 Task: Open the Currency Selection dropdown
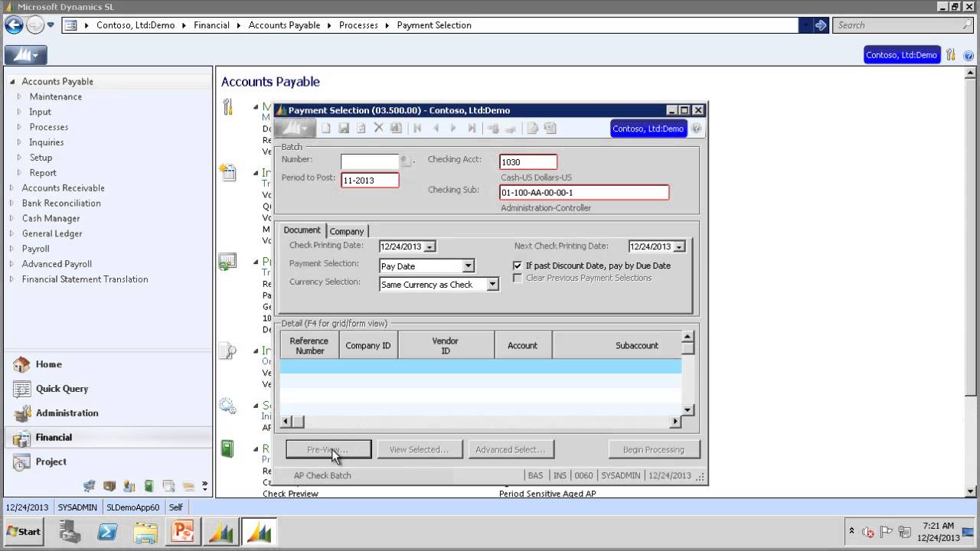pyautogui.click(x=492, y=285)
